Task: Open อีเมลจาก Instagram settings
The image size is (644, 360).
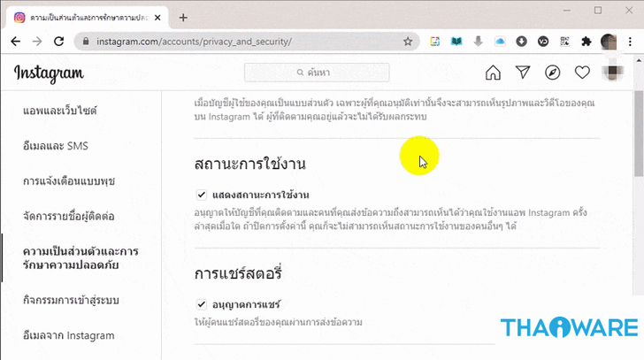Action: (69, 335)
